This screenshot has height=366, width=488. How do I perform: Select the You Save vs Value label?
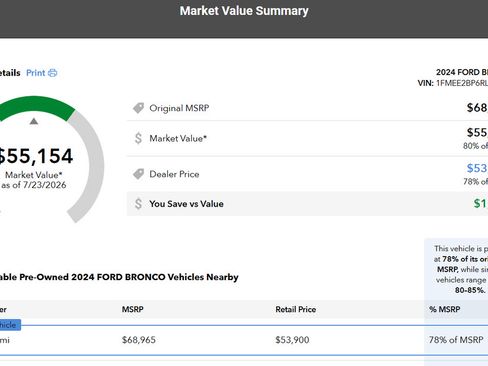pyautogui.click(x=186, y=204)
